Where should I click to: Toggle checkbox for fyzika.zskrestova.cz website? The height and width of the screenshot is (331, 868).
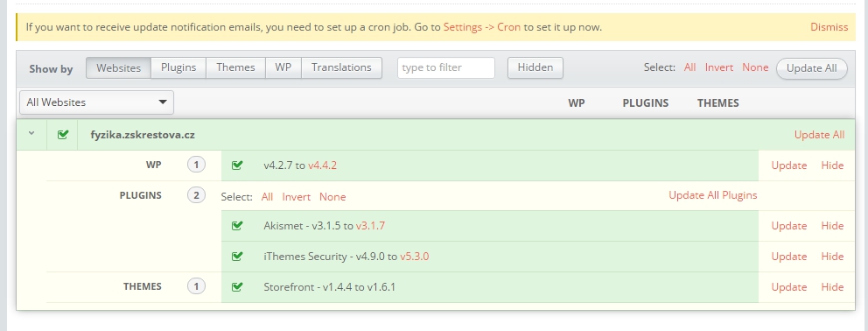[x=63, y=134]
